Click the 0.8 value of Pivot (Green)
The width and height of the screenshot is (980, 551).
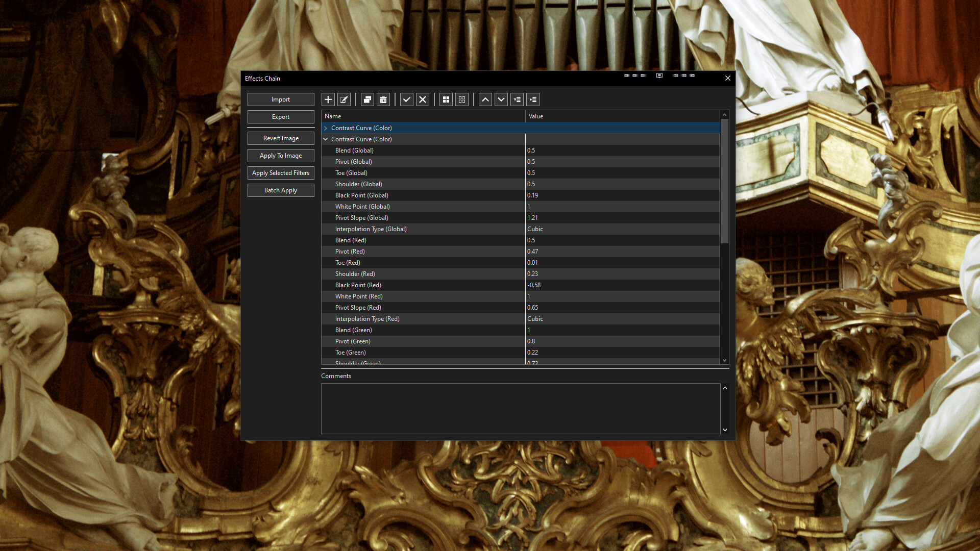[531, 341]
